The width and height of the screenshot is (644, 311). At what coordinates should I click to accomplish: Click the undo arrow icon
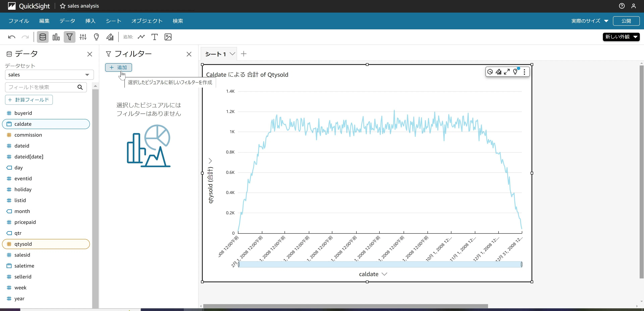pyautogui.click(x=12, y=37)
